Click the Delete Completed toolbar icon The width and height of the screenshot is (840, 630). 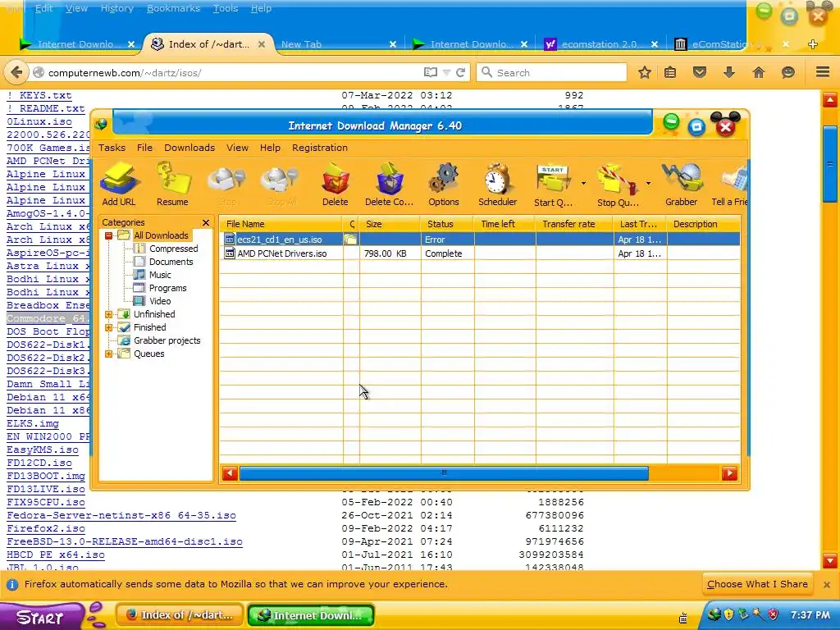pyautogui.click(x=390, y=185)
